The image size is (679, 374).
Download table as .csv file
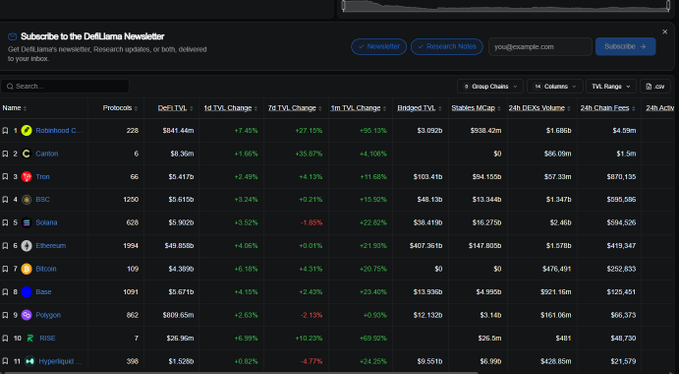pyautogui.click(x=655, y=87)
